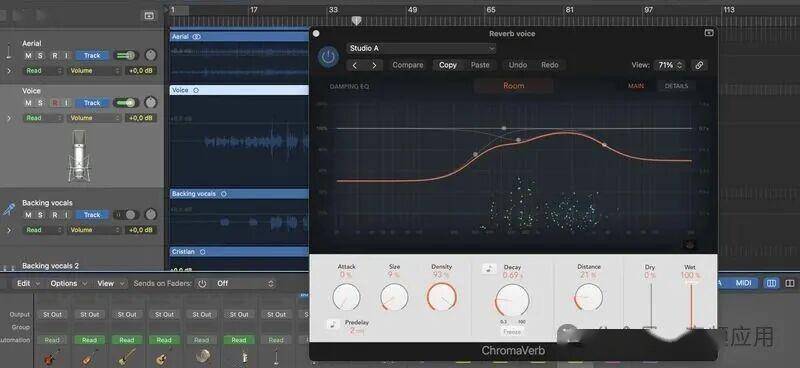Click the Decay knob
The height and width of the screenshot is (368, 800).
(x=512, y=301)
